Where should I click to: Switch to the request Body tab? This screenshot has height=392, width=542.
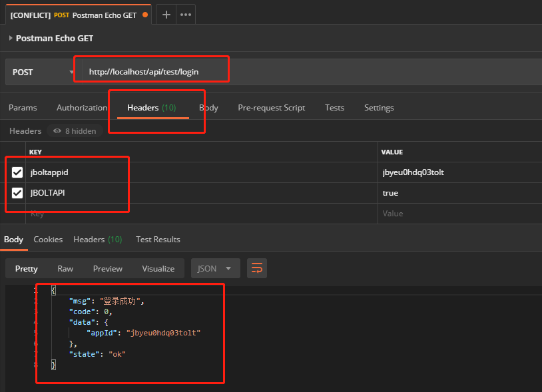(x=208, y=108)
